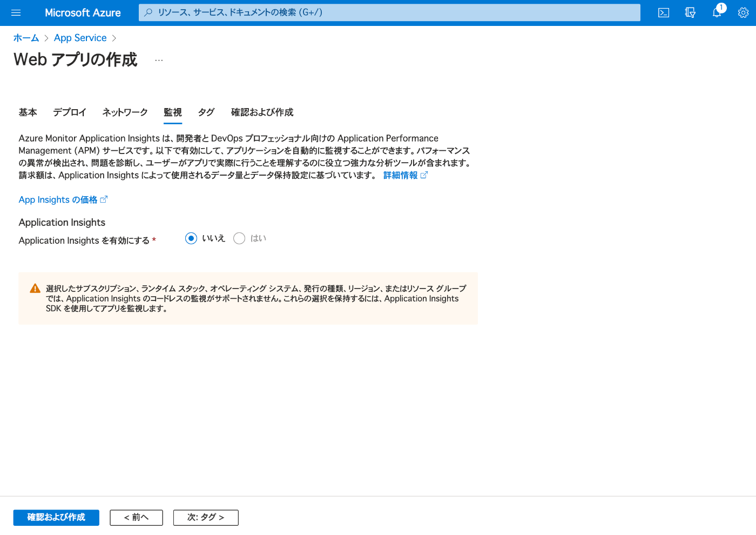Open the 確認および作成 tab
This screenshot has height=535, width=756.
(262, 112)
